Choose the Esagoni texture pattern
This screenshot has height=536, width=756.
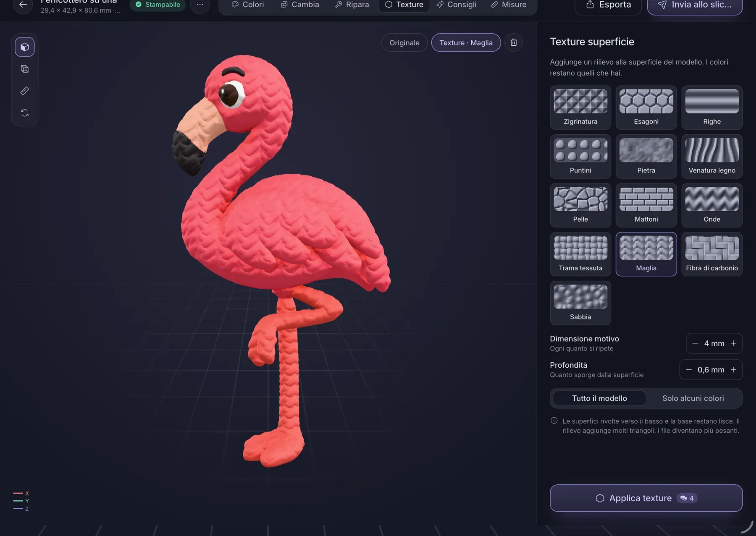pos(646,107)
